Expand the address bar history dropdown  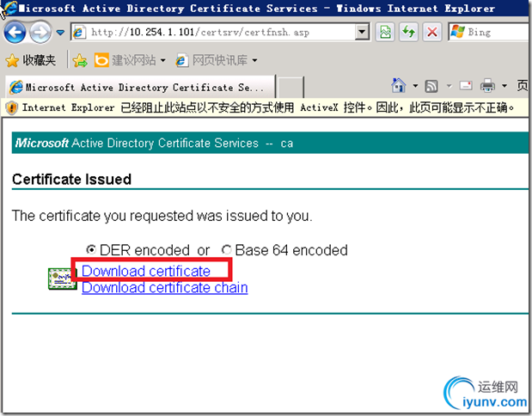(x=362, y=33)
